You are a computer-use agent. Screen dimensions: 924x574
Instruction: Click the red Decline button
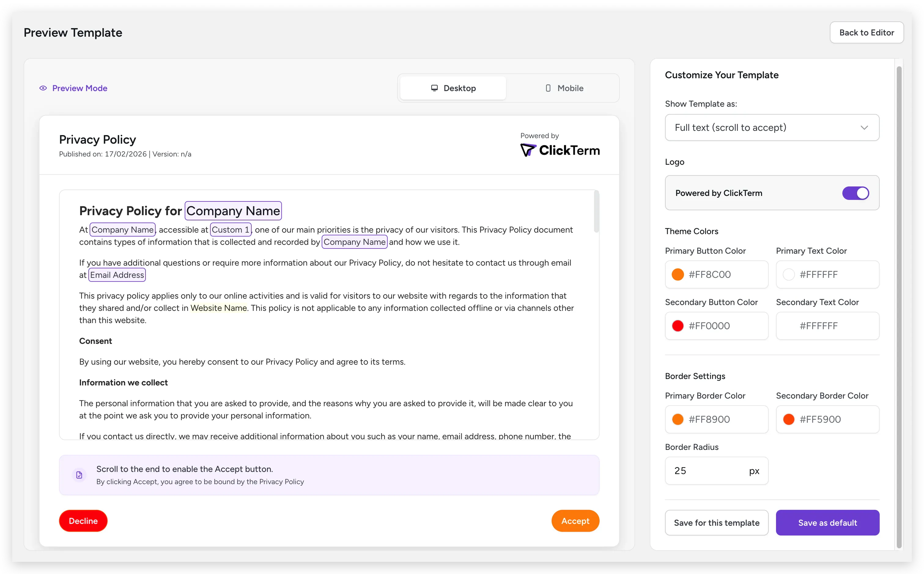(x=83, y=521)
